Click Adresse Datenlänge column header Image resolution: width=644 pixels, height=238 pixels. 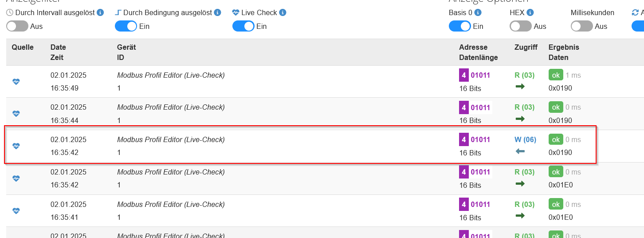click(x=479, y=52)
